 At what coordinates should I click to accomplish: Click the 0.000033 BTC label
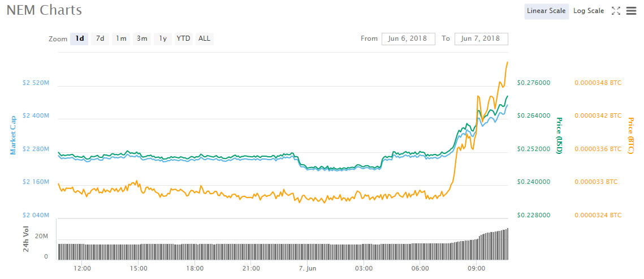[x=596, y=182]
